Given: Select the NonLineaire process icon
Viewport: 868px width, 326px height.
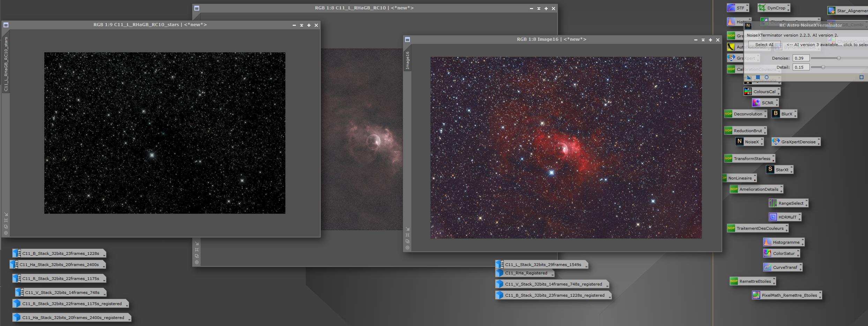Looking at the screenshot, I should (x=739, y=178).
